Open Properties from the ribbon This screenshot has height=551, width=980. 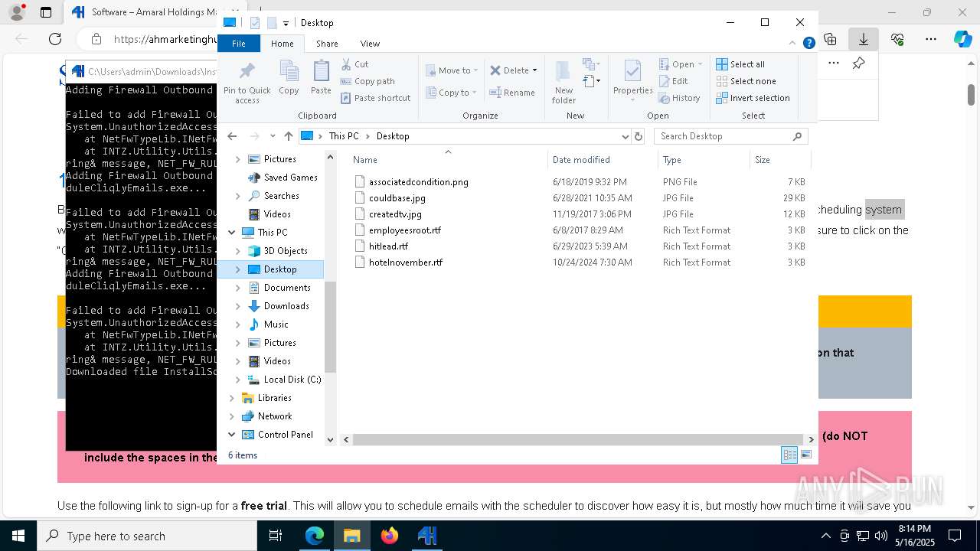click(632, 81)
